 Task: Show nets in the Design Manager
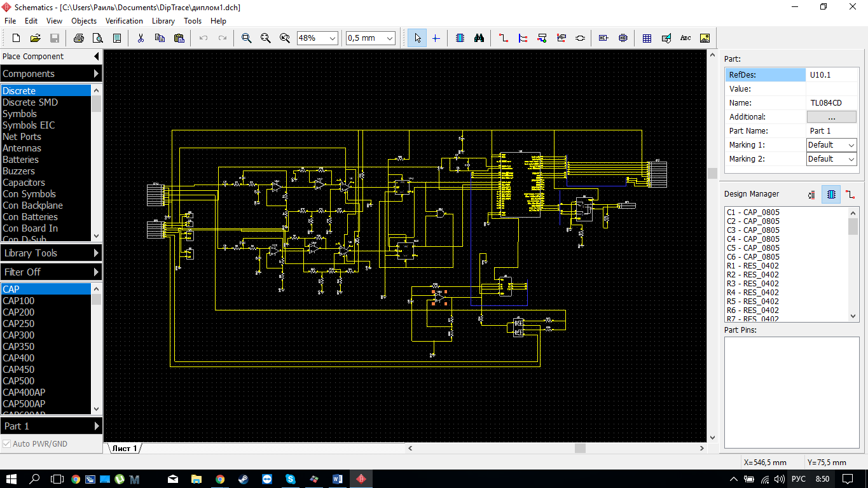tap(851, 194)
